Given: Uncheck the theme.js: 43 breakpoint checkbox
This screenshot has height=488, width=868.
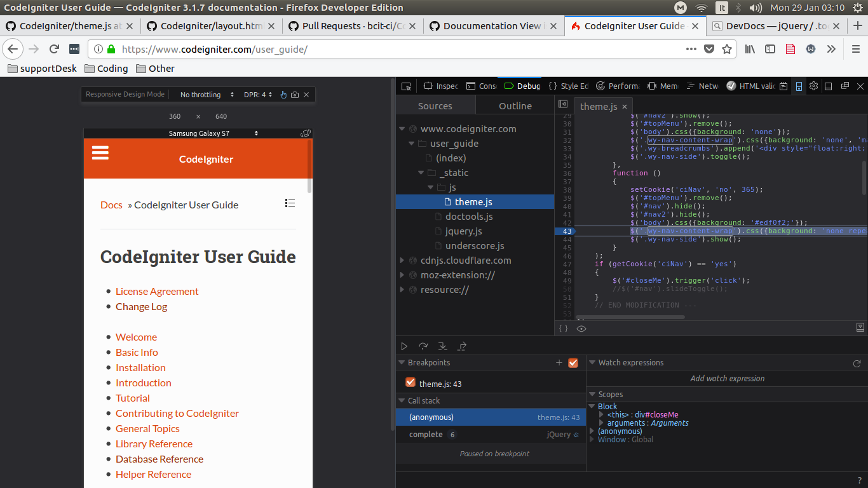Looking at the screenshot, I should [x=410, y=382].
